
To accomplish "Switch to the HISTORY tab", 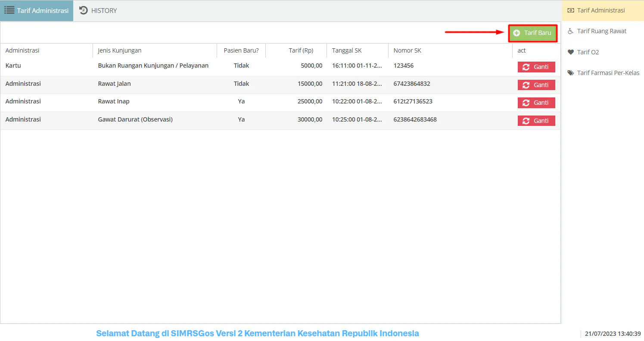I will (98, 11).
